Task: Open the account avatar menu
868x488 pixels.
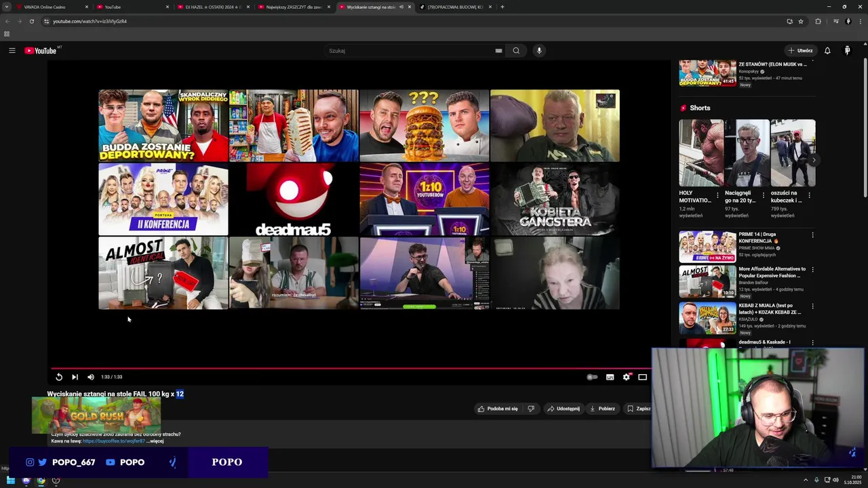Action: tap(847, 51)
